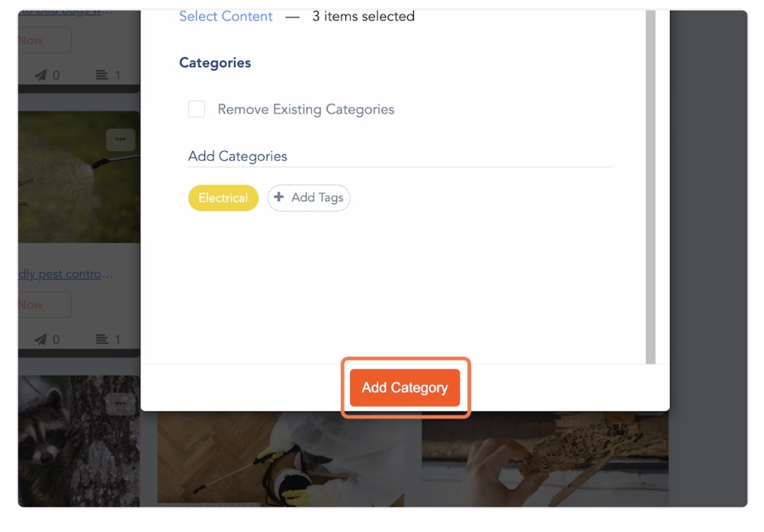Screen dimensions: 764x532
Task: Select the yellow Electrical category tag
Action: [223, 198]
